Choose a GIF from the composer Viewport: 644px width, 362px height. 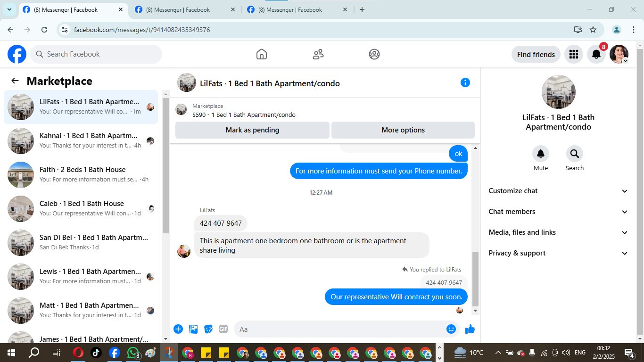point(223,329)
